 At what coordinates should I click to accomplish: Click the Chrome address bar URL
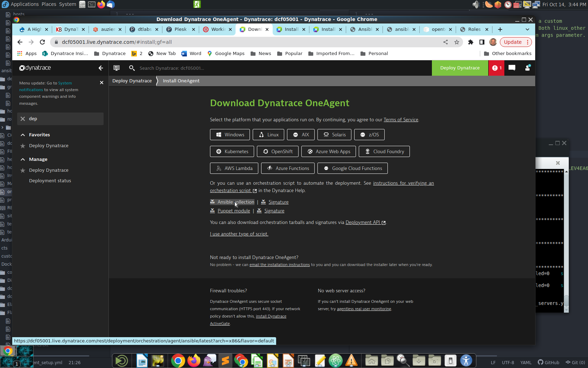(117, 42)
